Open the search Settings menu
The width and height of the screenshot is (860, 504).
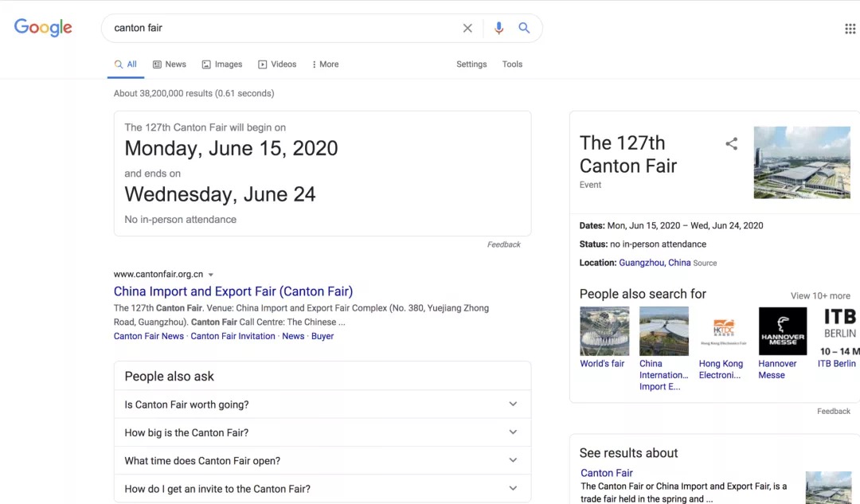click(x=471, y=64)
